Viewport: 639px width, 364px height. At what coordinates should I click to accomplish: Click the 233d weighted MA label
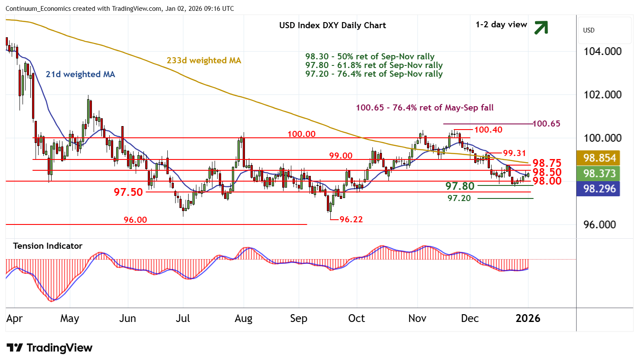204,61
